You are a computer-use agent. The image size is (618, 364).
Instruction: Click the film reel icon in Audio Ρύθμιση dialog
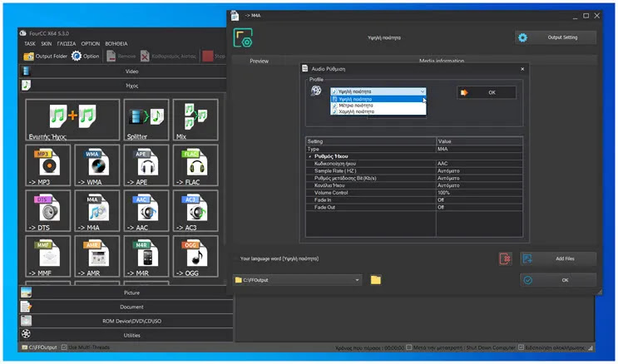pyautogui.click(x=316, y=91)
